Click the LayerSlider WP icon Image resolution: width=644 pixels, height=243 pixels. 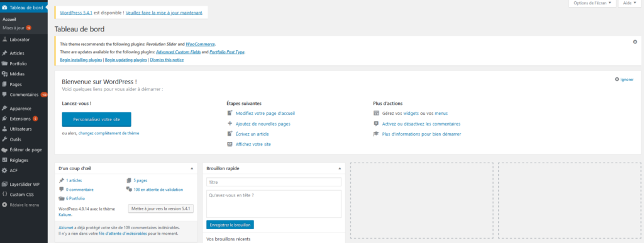tap(4, 184)
